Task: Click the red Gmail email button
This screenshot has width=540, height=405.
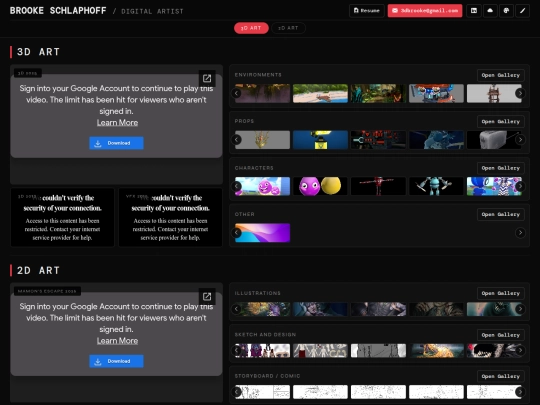Action: (425, 11)
